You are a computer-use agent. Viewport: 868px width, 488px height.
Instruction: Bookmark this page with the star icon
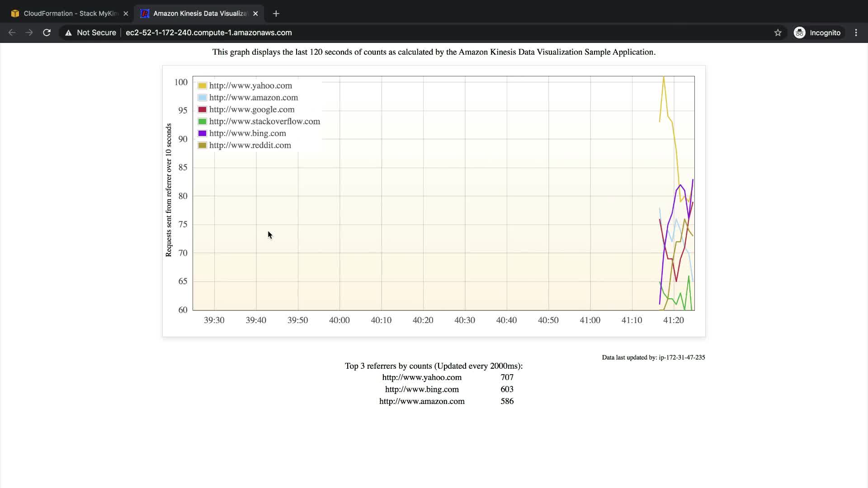coord(778,33)
